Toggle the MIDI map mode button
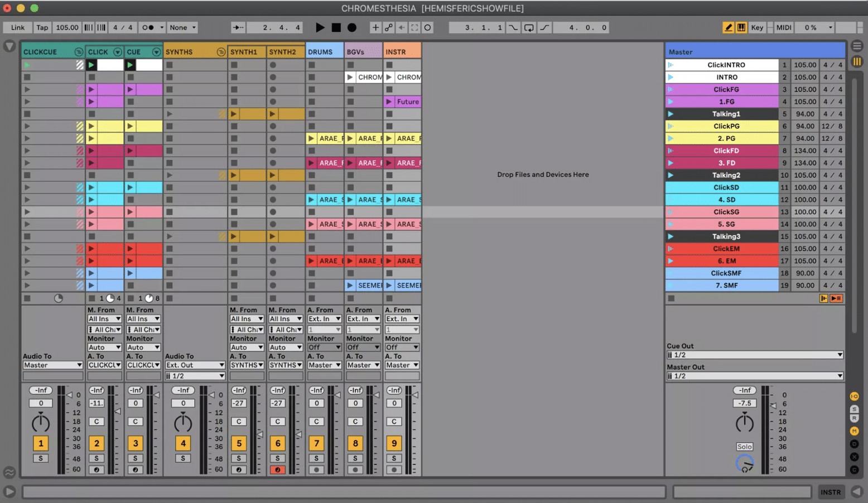The image size is (868, 503). tap(784, 27)
